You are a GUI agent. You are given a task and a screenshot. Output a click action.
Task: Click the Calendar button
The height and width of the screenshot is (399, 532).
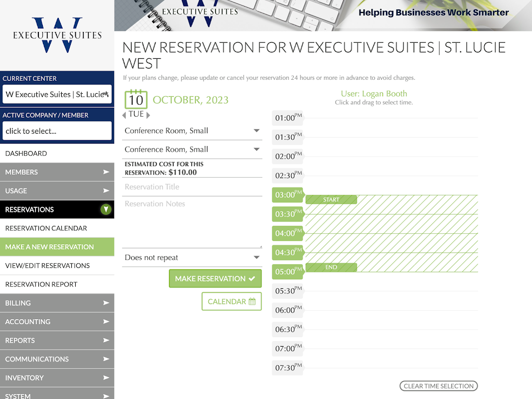pos(231,301)
